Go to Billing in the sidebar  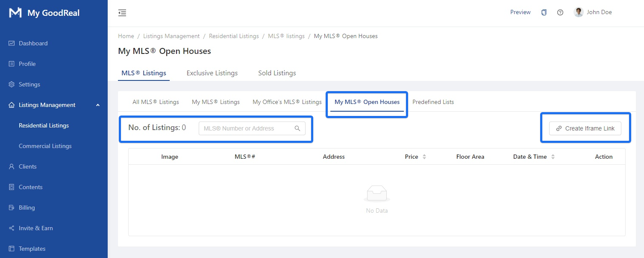point(26,208)
